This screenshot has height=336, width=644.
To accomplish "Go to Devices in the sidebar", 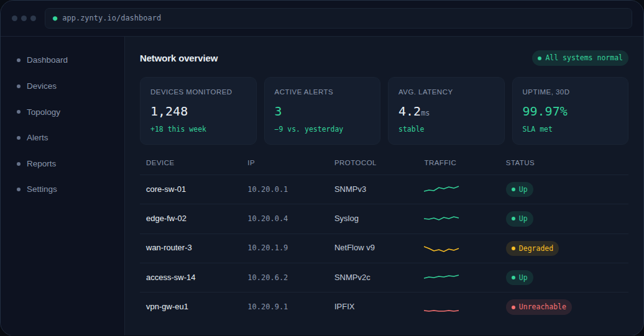I will (36, 86).
